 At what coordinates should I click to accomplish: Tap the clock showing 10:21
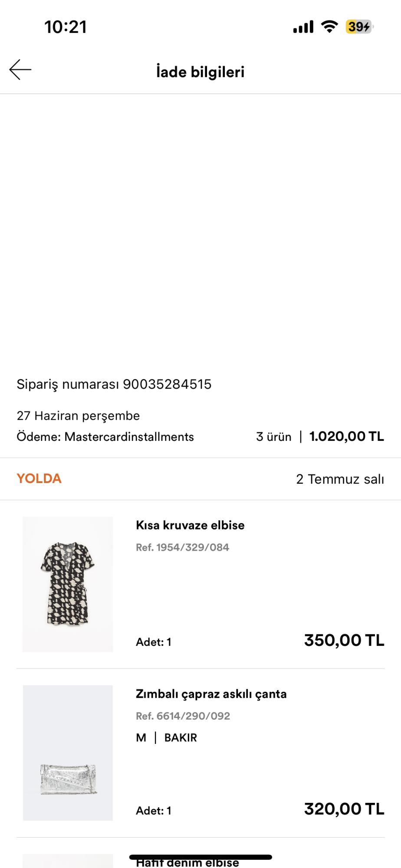(66, 27)
